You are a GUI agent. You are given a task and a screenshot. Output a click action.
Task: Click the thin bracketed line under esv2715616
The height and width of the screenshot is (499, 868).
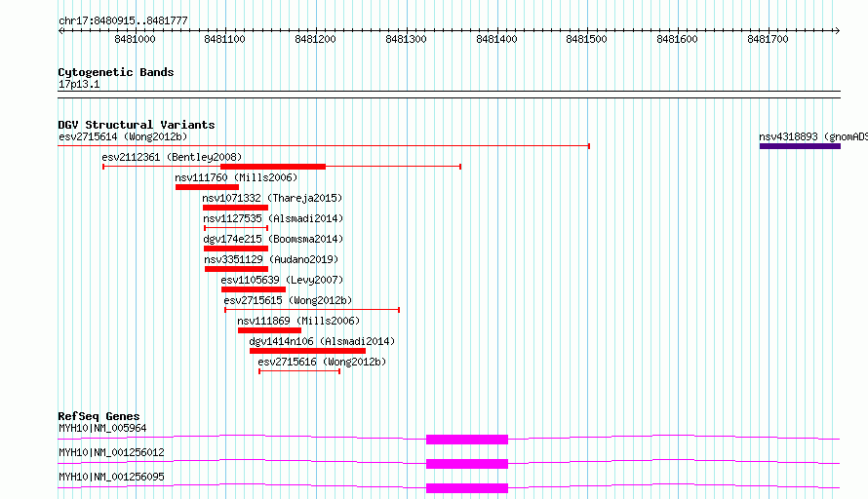tap(299, 371)
